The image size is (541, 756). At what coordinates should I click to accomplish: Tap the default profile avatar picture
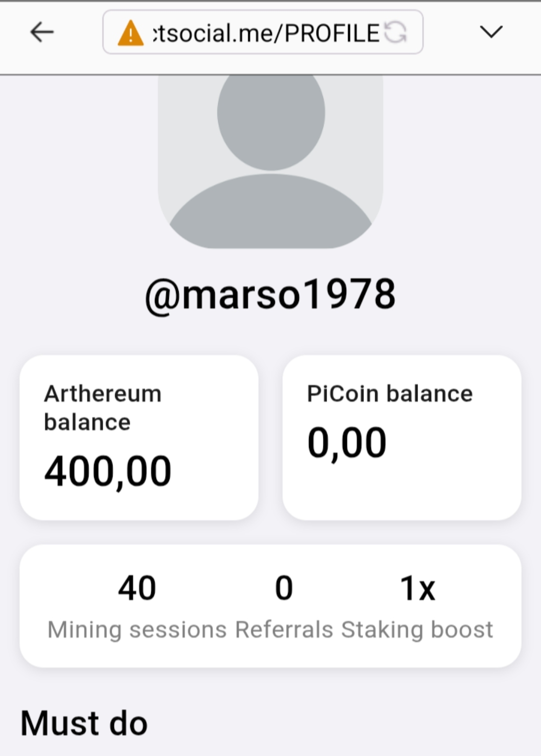[x=270, y=161]
